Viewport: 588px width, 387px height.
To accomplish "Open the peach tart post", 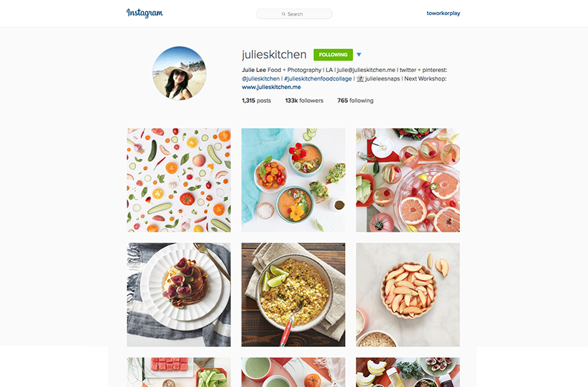I will (x=408, y=295).
